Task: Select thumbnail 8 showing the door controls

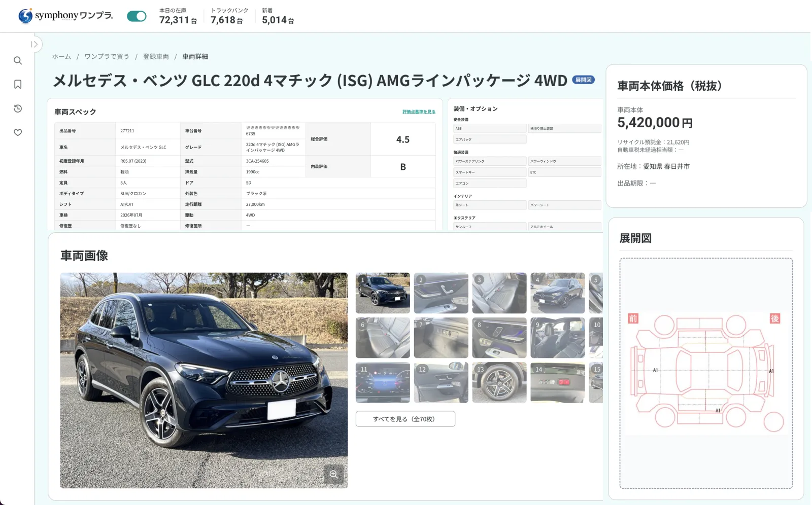Action: pyautogui.click(x=499, y=338)
